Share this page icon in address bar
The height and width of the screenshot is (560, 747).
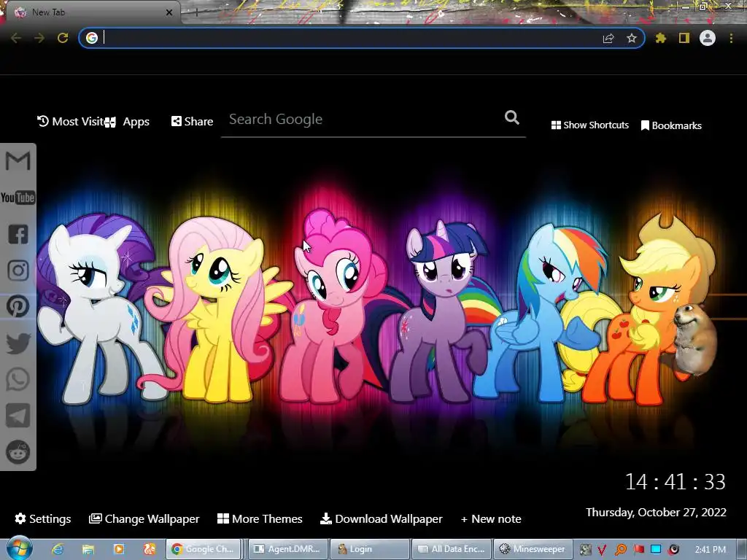608,38
